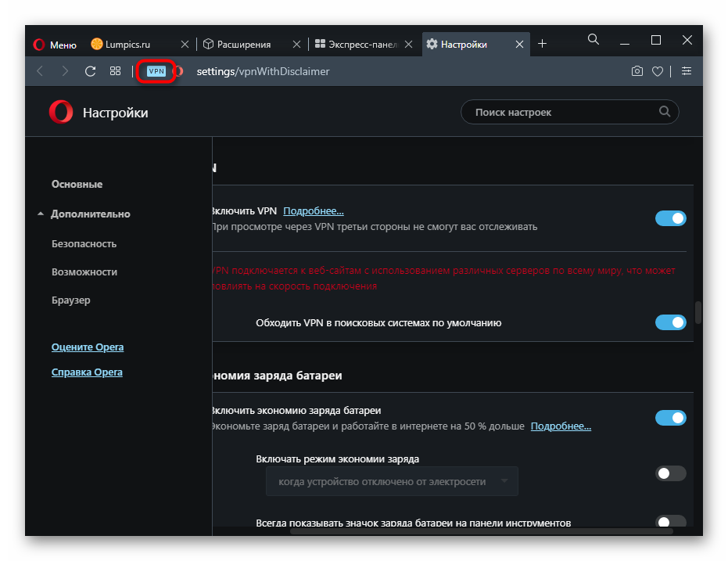728x561 pixels.
Task: Open the battery saver Подробнее link
Action: tap(561, 426)
